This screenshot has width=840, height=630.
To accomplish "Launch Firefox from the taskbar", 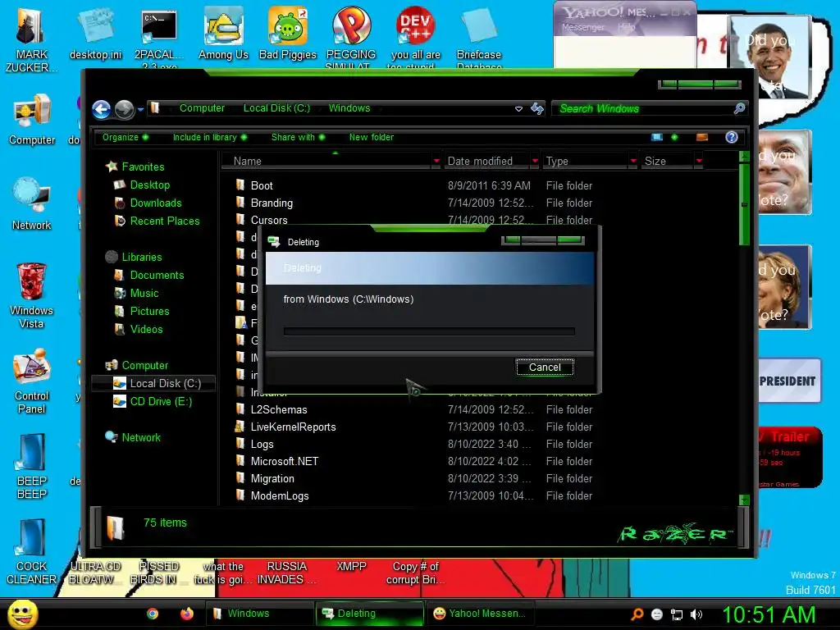I will pyautogui.click(x=187, y=614).
